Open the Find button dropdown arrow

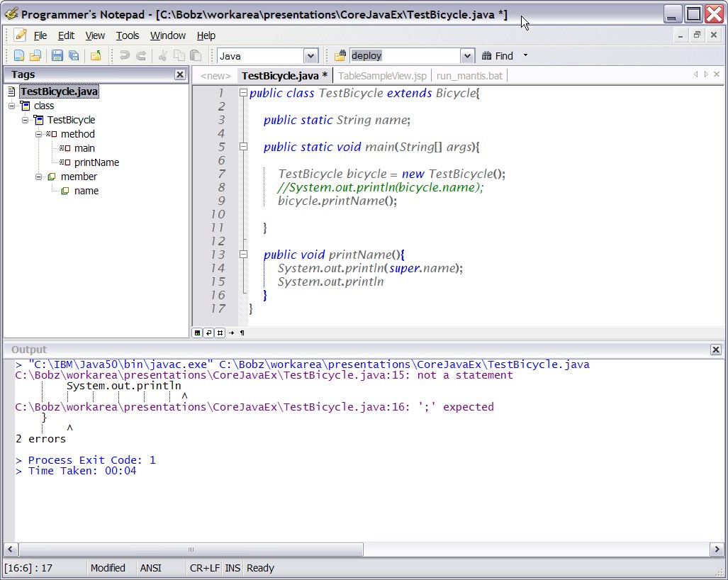pos(525,55)
